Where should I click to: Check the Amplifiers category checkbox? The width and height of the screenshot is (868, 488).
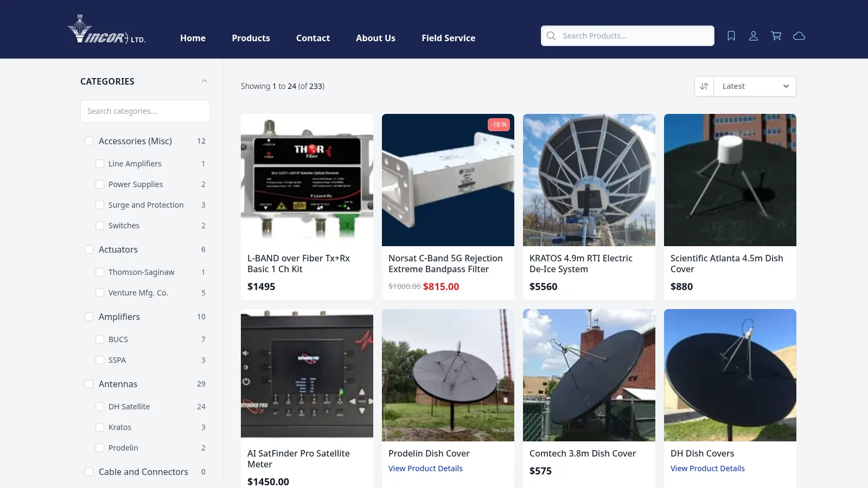[x=89, y=317]
